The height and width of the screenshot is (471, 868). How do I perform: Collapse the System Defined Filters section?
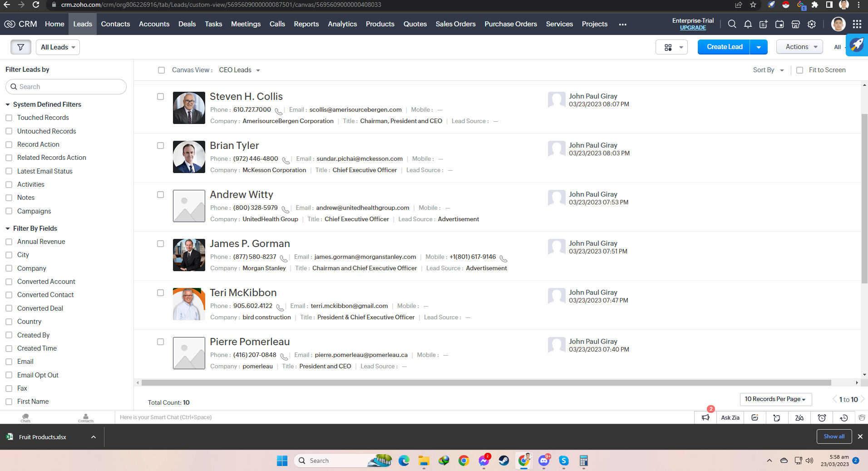coord(8,104)
